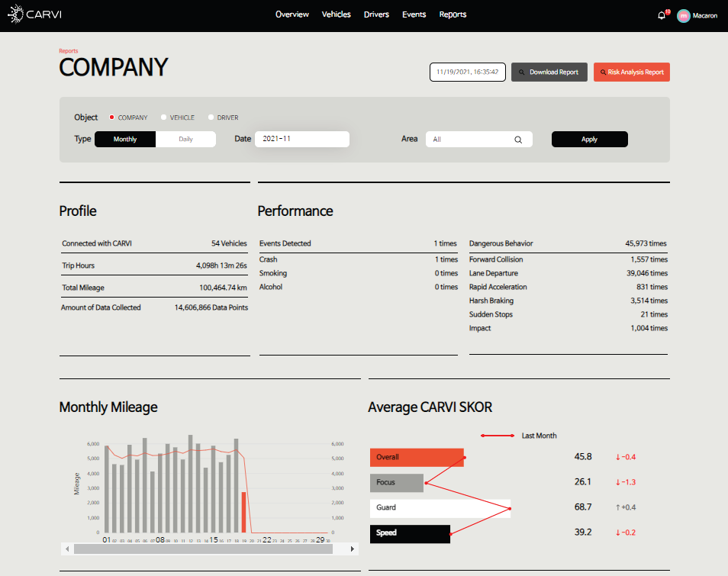Click the Reports breadcrumb link

[68, 51]
